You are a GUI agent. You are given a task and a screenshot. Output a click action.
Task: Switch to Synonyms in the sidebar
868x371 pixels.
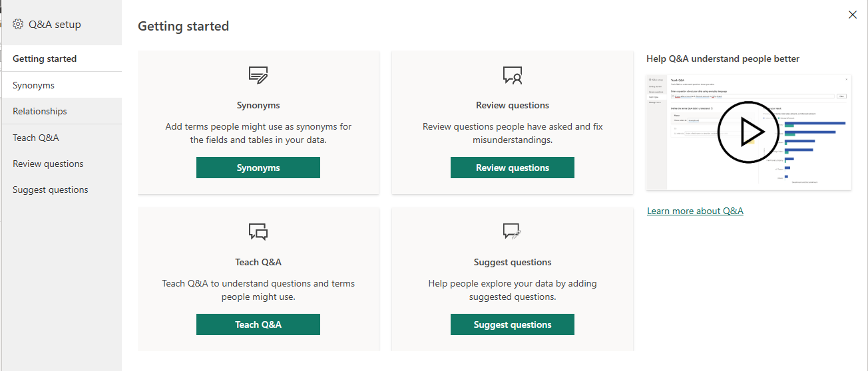point(33,85)
